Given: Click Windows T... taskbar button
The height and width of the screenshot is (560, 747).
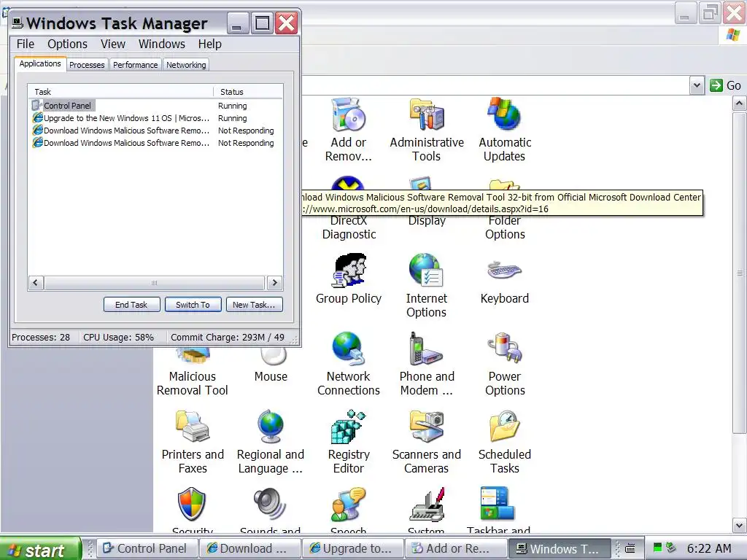Looking at the screenshot, I should (560, 548).
